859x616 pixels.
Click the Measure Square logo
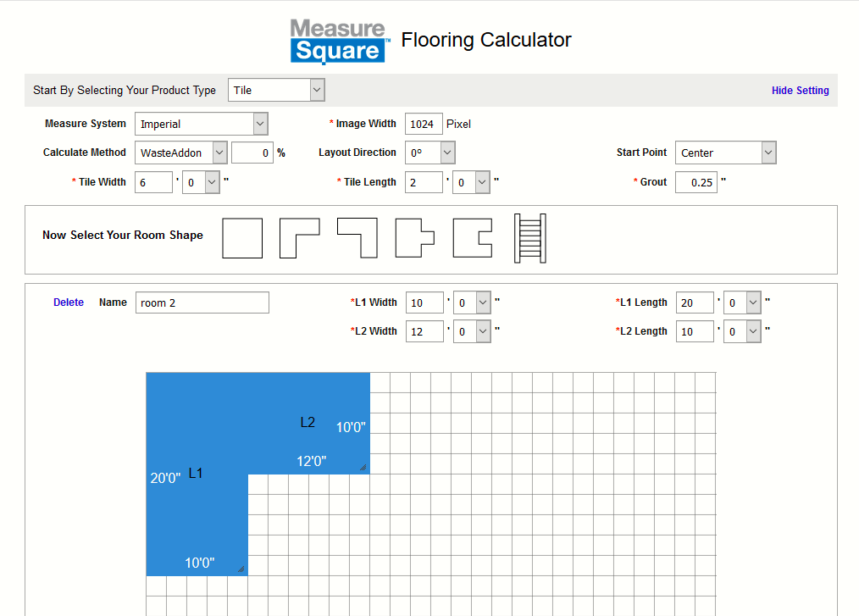(340, 41)
